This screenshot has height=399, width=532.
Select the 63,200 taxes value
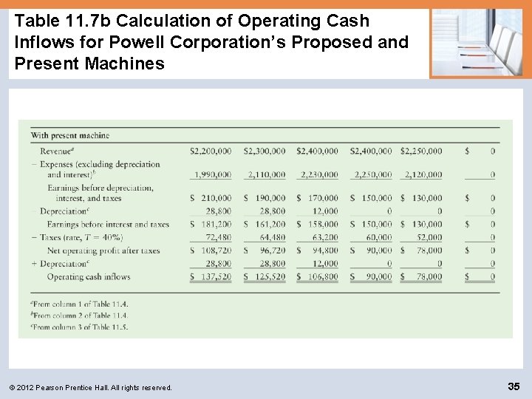(x=325, y=237)
